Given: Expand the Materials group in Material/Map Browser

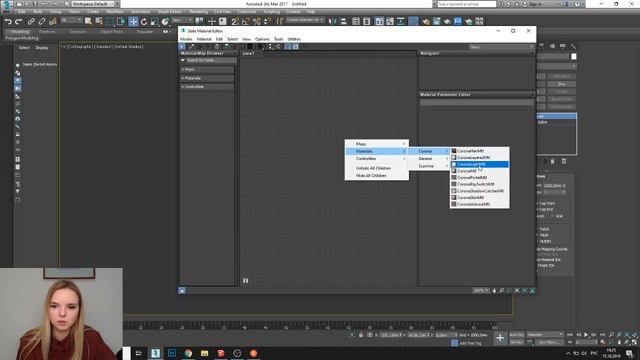Looking at the screenshot, I should point(207,78).
